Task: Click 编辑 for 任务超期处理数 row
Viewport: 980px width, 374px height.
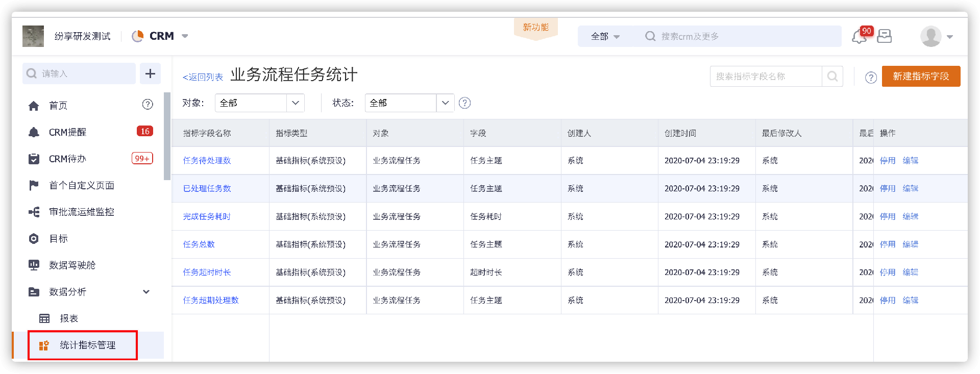Action: tap(911, 300)
